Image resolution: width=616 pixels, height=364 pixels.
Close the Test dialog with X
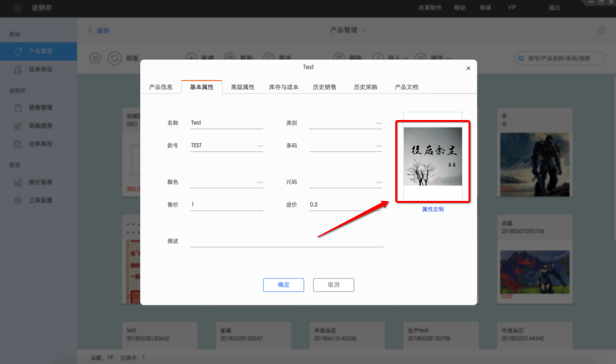pos(468,68)
